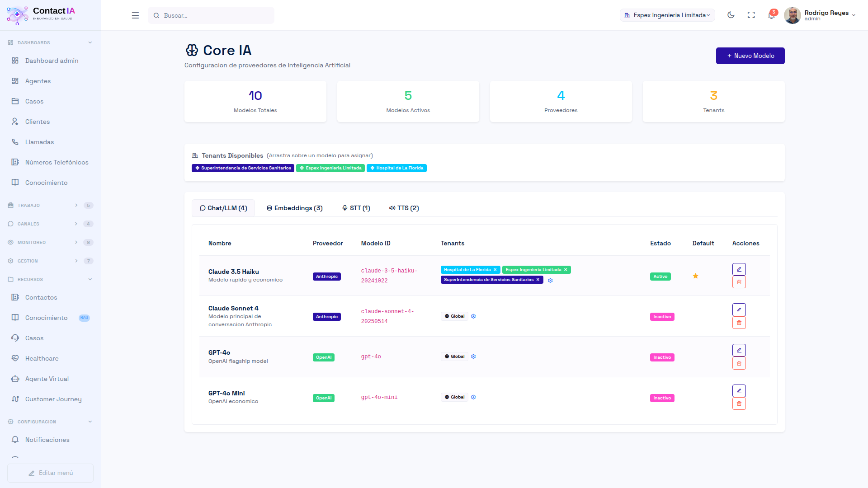
Task: Click the Editar menú button
Action: coord(50,473)
